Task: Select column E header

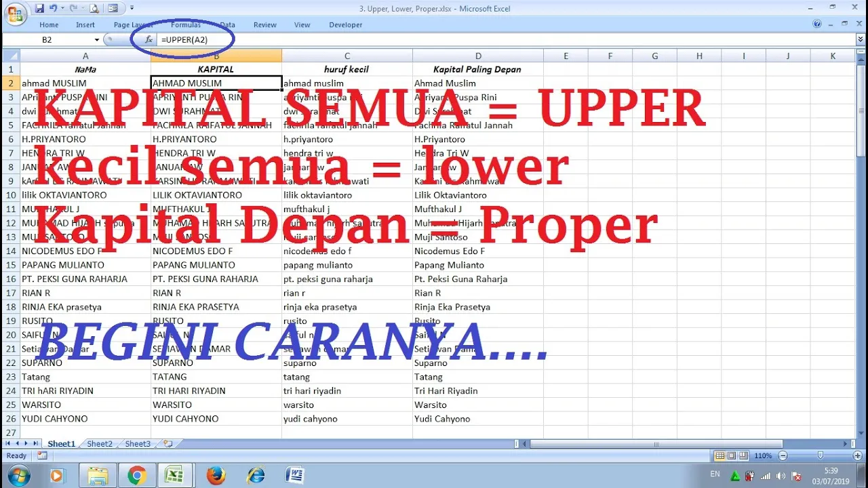Action: point(566,56)
